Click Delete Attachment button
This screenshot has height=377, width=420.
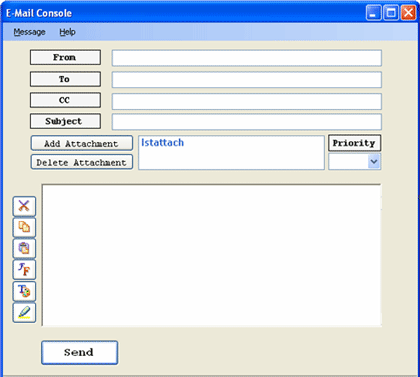click(82, 162)
